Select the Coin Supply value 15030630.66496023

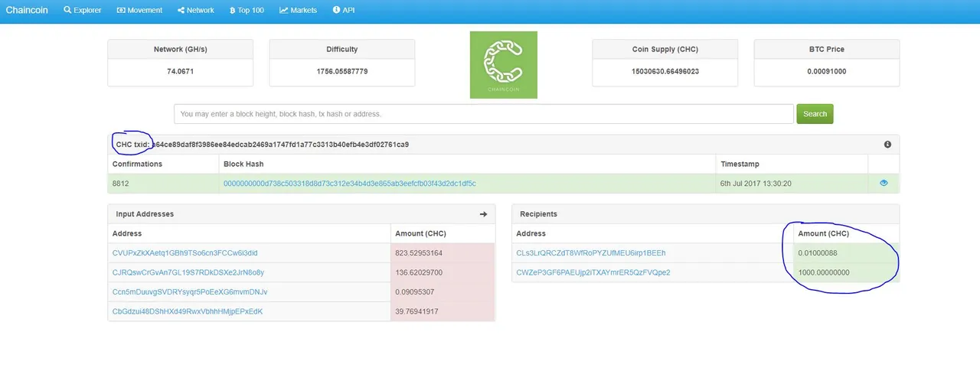pos(665,71)
